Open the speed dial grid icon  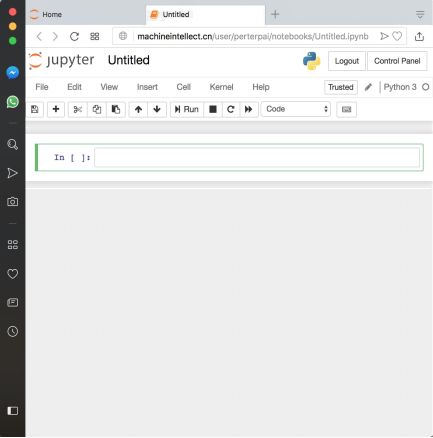[x=95, y=36]
